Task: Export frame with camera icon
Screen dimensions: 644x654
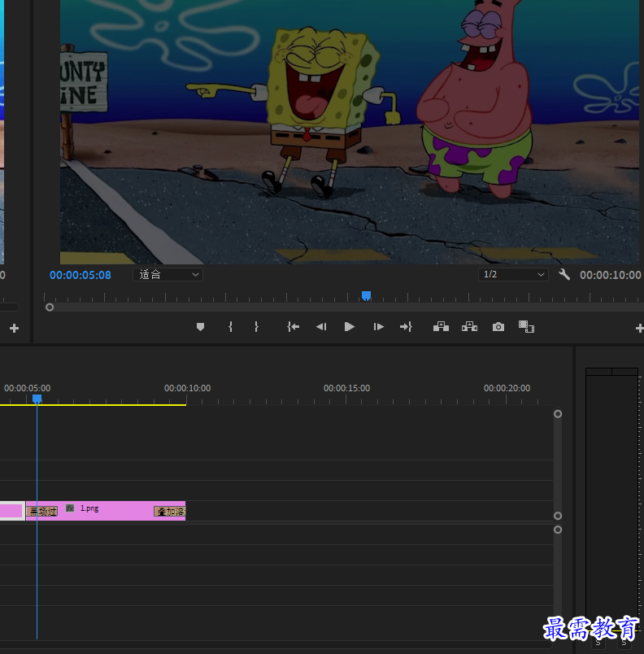Action: [x=498, y=327]
